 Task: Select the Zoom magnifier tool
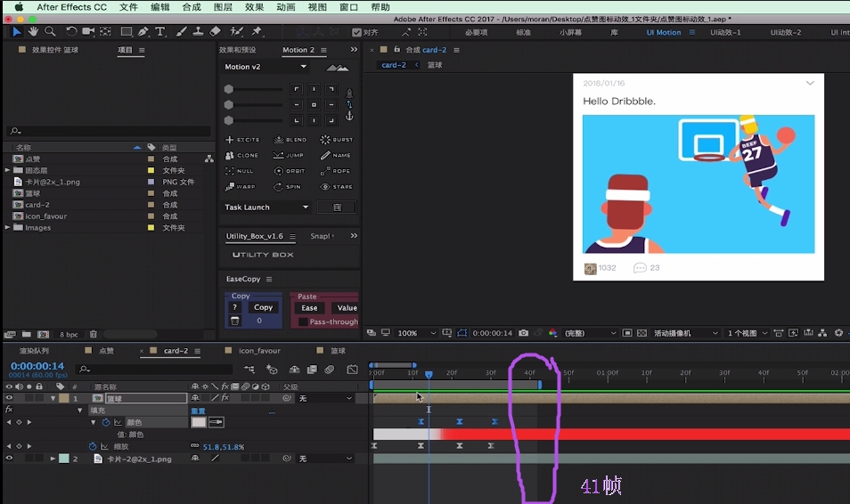[50, 32]
